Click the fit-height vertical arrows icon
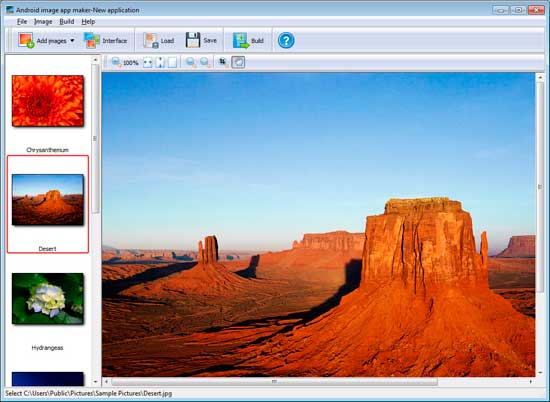The image size is (550, 402). tap(160, 63)
